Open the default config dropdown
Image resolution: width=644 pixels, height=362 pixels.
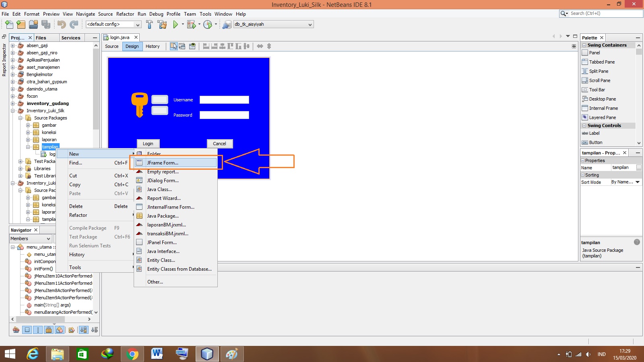click(138, 24)
